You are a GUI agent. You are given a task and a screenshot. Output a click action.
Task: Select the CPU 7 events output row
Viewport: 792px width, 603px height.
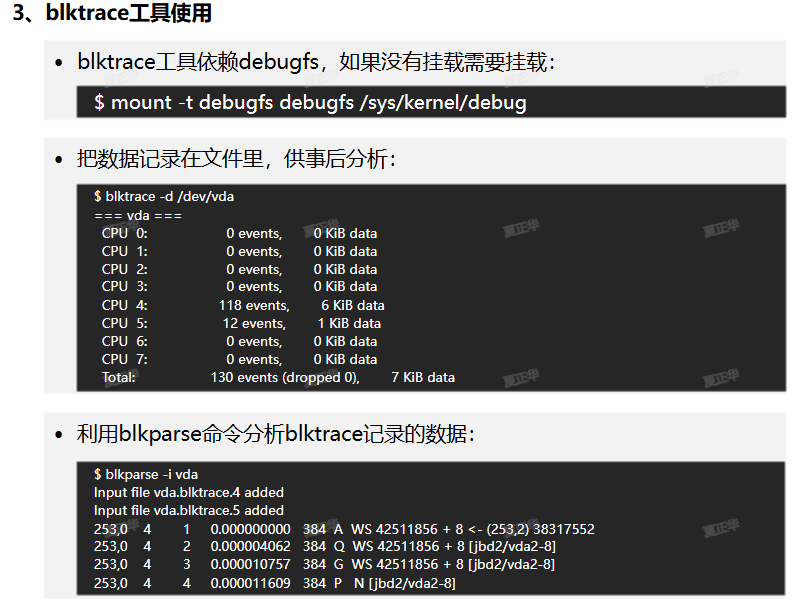(x=239, y=359)
